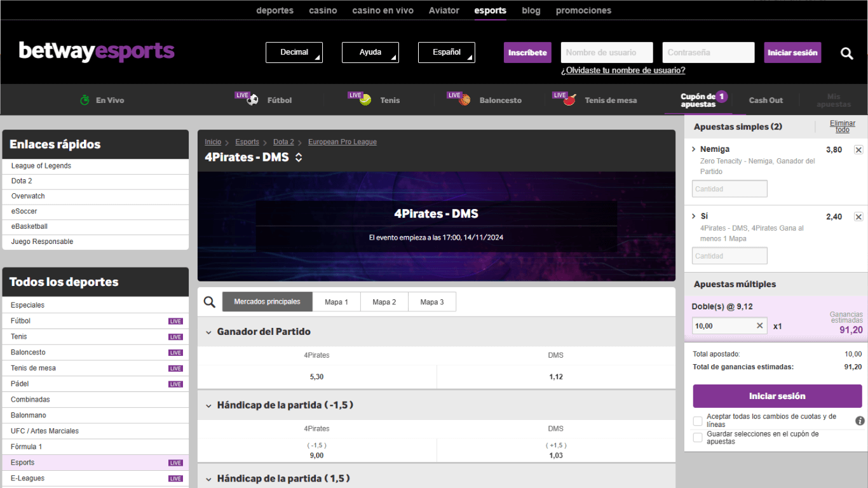This screenshot has width=868, height=488.
Task: Open League of Legends quick link
Action: 95,166
